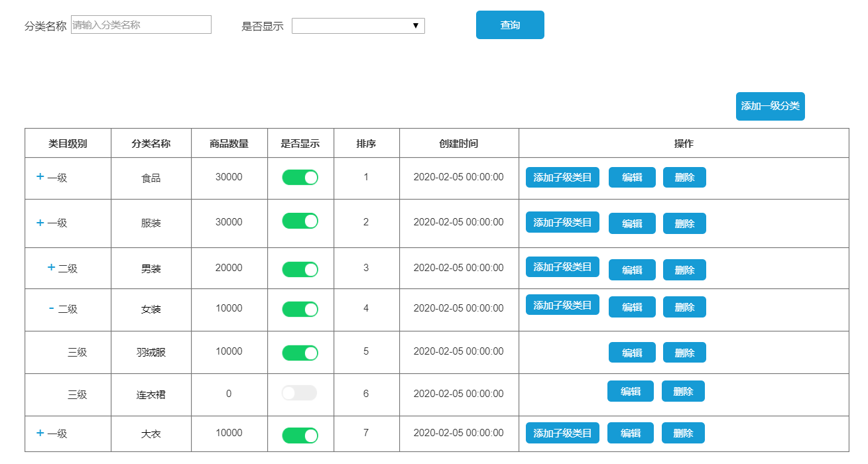Add child category under 服装
Viewport: 868px width, 464px height.
point(562,222)
